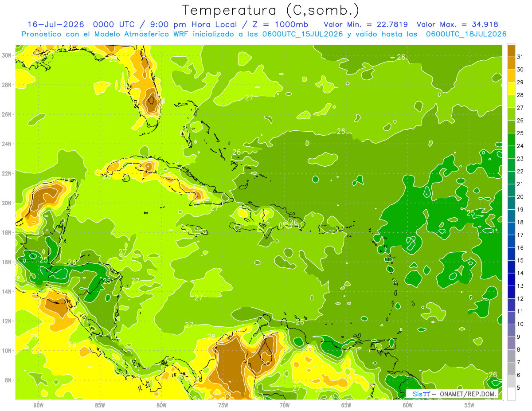Click the dark brown swatch above 31
The width and height of the screenshot is (532, 411).
pyautogui.click(x=511, y=51)
